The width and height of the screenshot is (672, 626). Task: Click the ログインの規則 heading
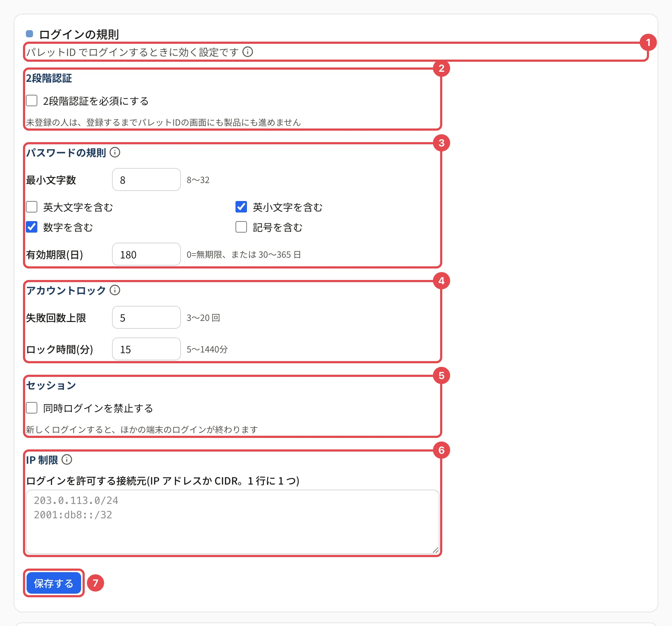[79, 34]
